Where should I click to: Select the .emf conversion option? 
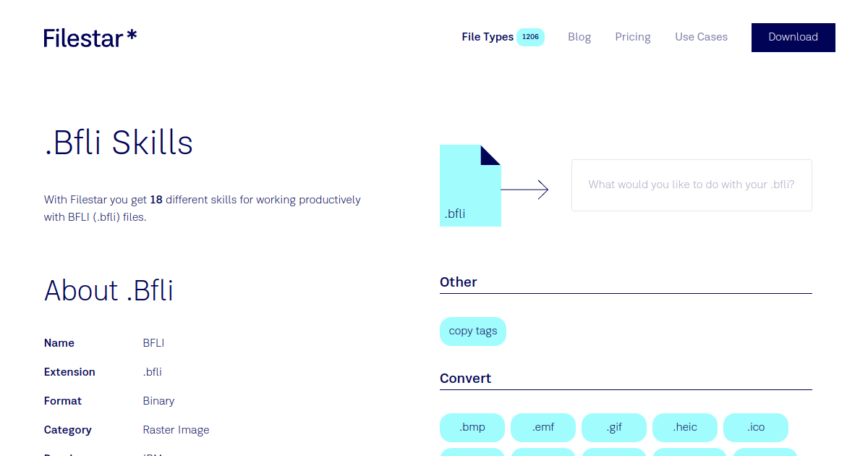coord(542,428)
